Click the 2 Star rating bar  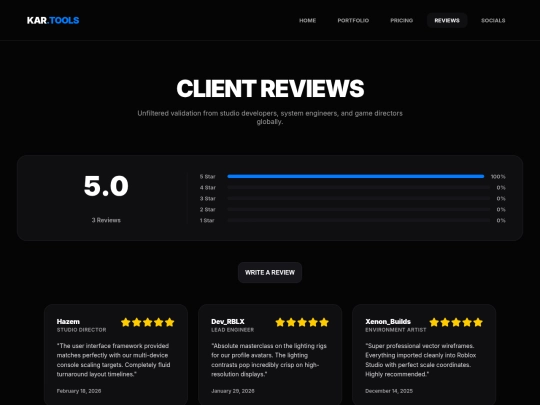tap(359, 209)
